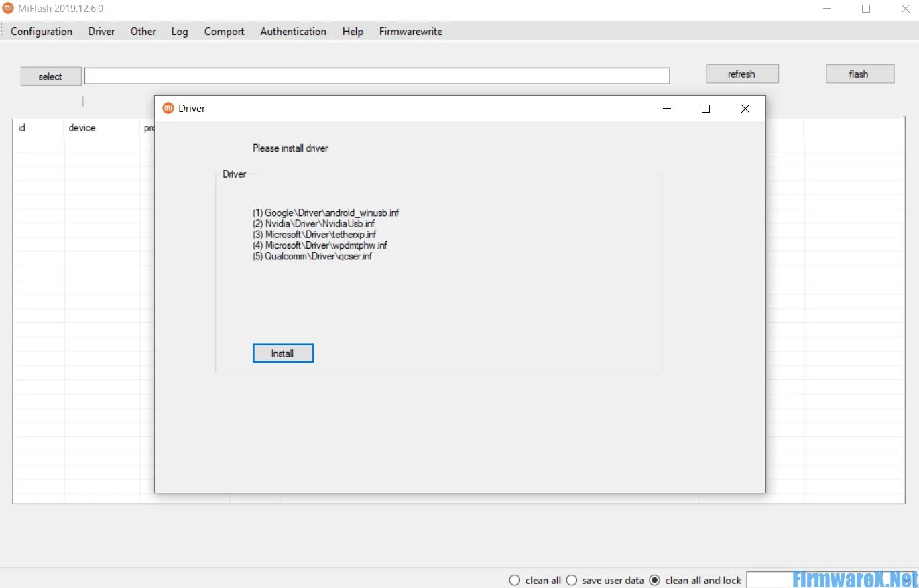
Task: Open the Driver menu
Action: click(x=101, y=31)
